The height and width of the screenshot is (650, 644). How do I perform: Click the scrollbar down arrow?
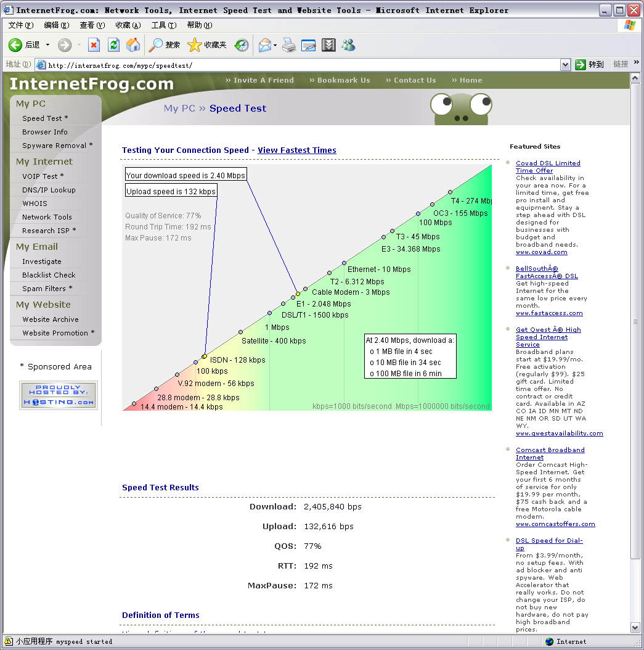coord(635,628)
